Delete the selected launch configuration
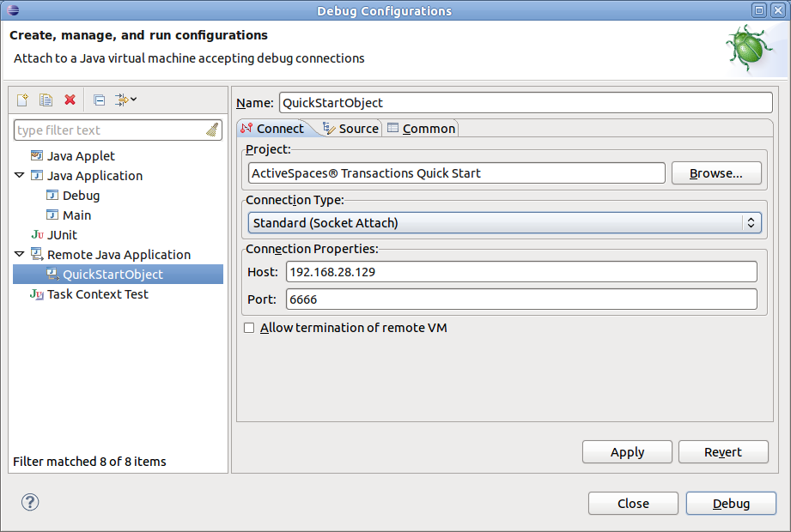 [x=69, y=100]
